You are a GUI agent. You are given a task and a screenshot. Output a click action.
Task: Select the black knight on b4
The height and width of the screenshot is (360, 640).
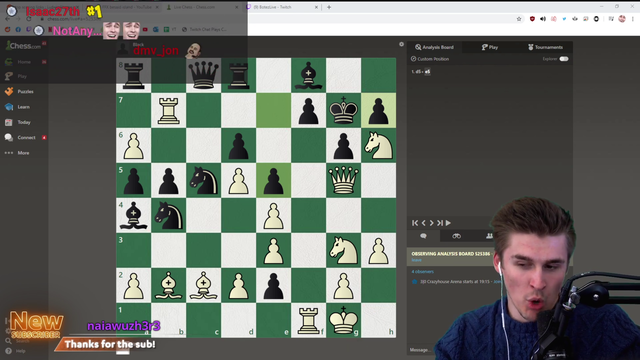pyautogui.click(x=169, y=215)
